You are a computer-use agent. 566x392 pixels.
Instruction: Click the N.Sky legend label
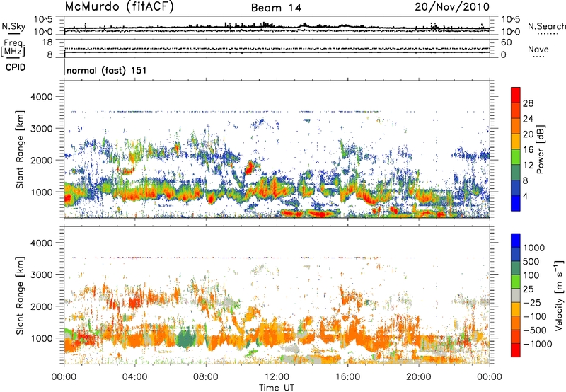[x=13, y=26]
